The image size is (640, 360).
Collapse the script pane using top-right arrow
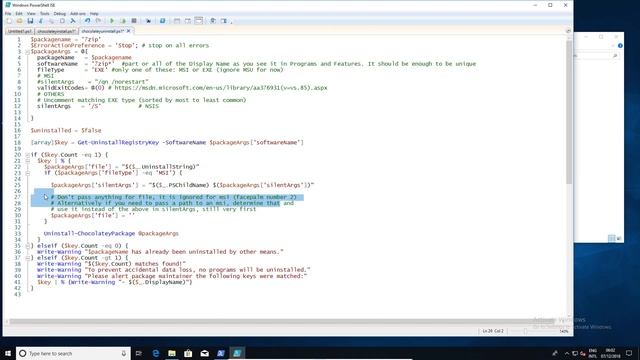(568, 31)
